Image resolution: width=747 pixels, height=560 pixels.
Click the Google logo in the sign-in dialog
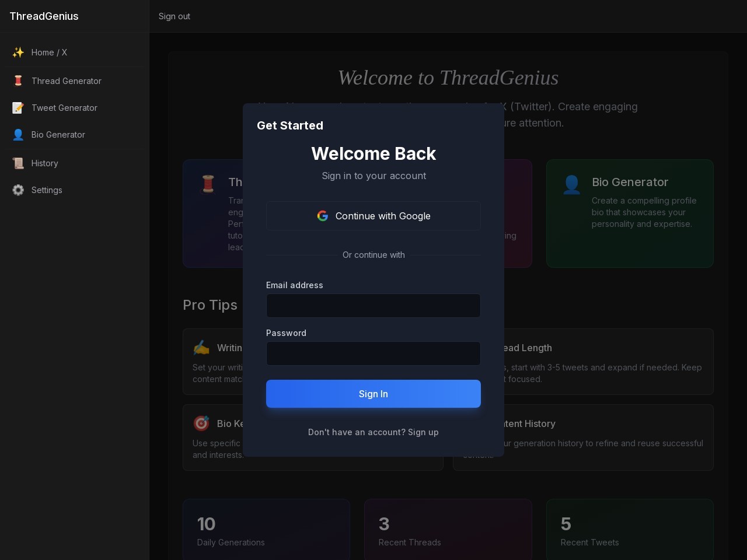[323, 216]
